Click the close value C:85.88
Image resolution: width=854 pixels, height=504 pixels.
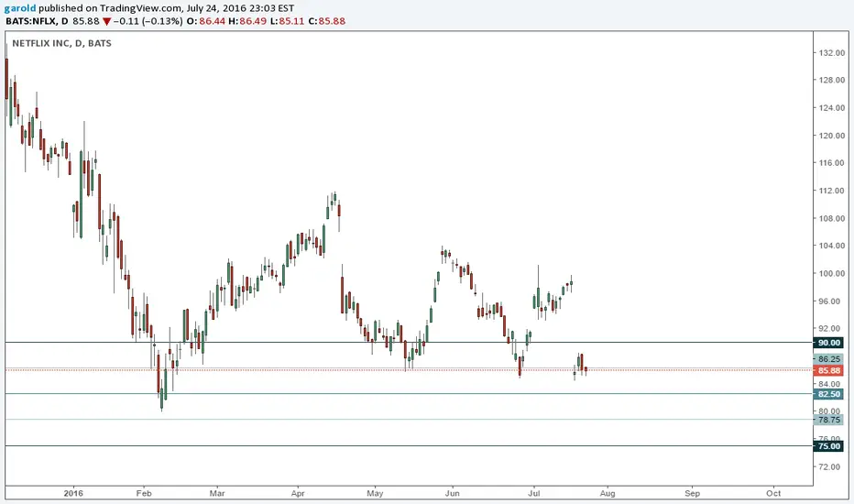point(327,21)
